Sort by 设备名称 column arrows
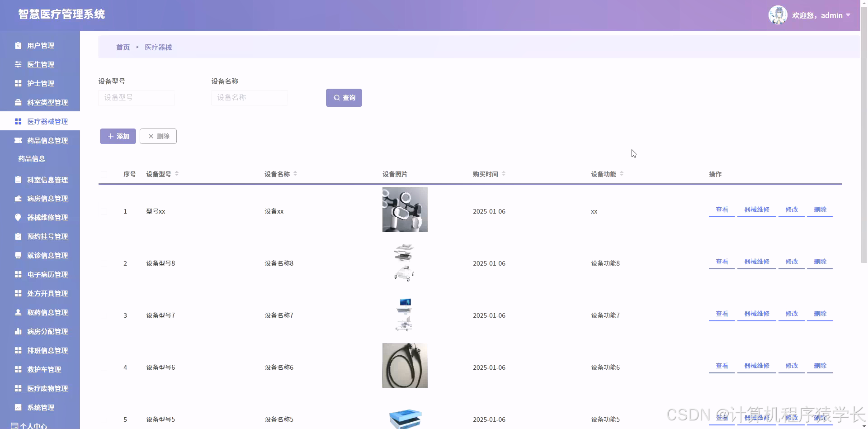868x429 pixels. pos(295,174)
